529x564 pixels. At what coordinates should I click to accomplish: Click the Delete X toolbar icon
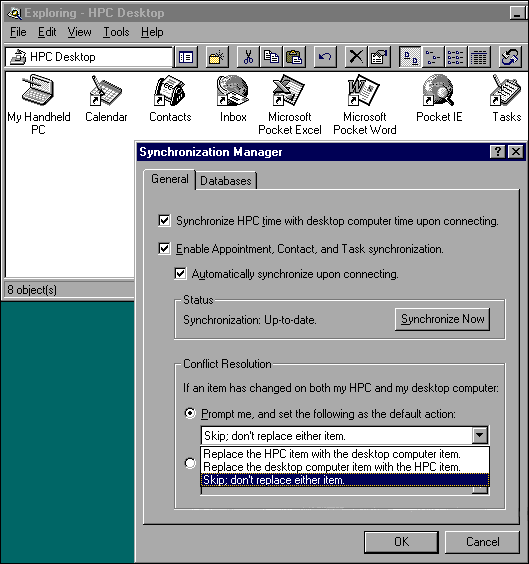[356, 57]
